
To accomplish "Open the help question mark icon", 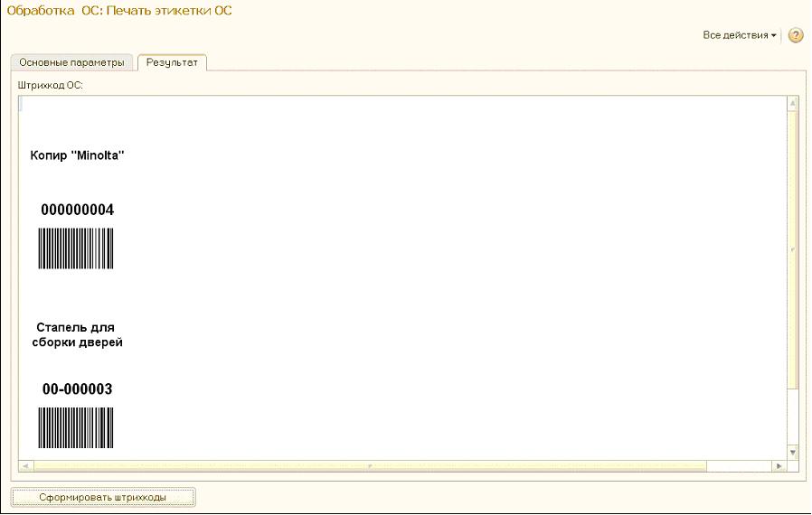I will tap(796, 35).
